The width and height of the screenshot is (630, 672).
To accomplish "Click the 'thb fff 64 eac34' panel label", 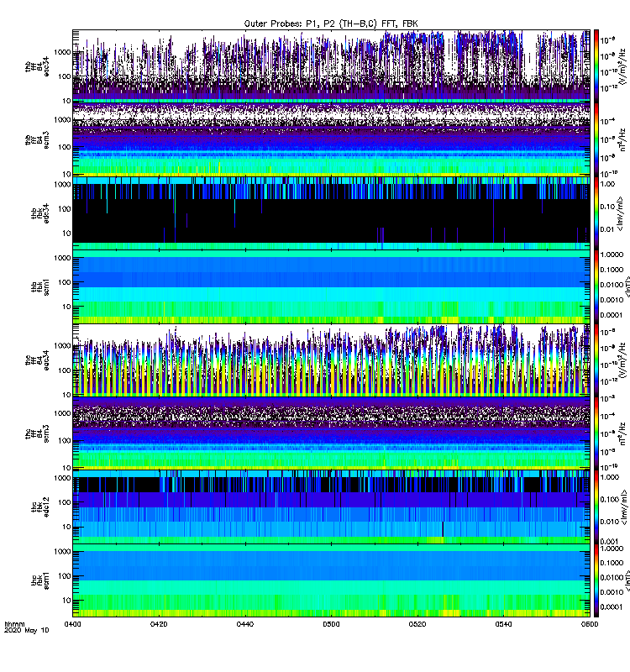I will [37, 66].
